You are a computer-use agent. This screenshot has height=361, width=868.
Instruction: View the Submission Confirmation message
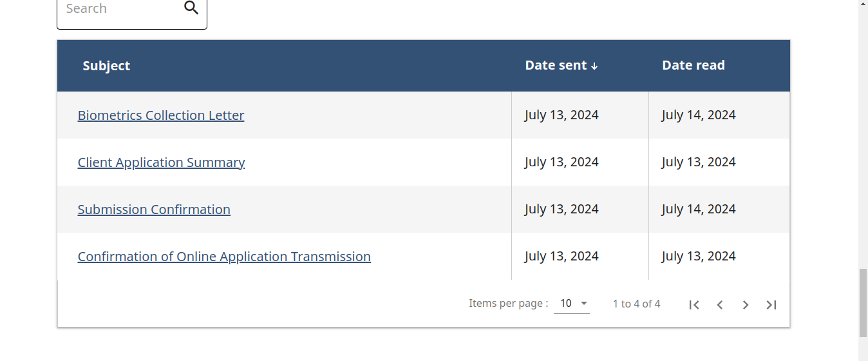point(154,210)
